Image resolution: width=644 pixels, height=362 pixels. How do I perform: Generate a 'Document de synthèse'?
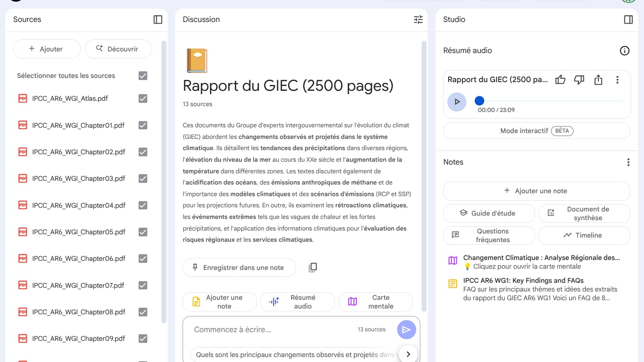(584, 214)
